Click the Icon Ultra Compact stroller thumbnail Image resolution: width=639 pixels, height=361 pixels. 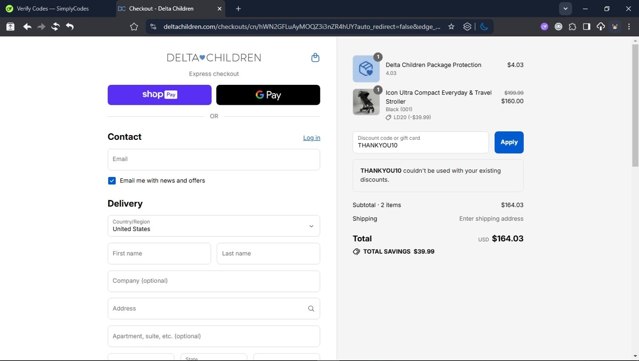pos(366,102)
